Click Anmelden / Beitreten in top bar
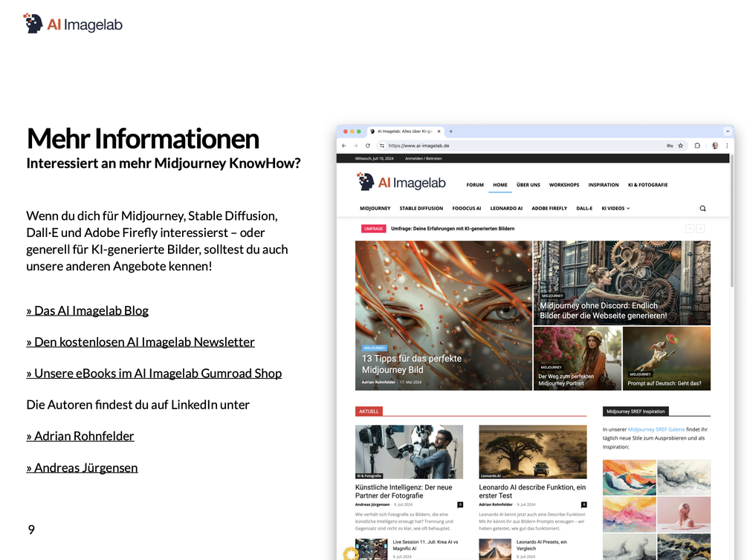 point(424,159)
